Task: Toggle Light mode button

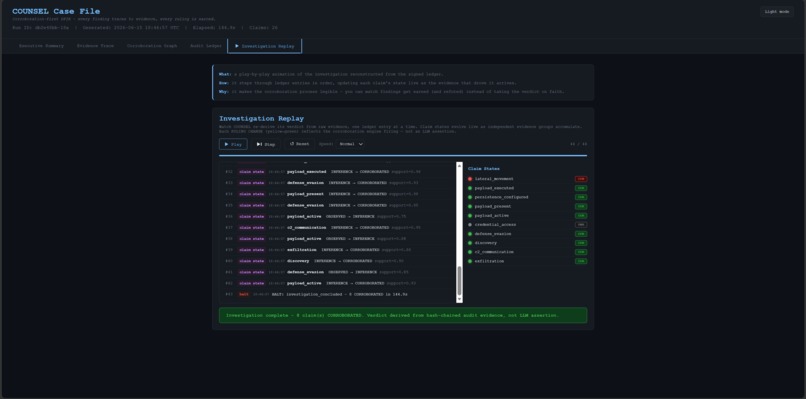Action: coord(777,11)
